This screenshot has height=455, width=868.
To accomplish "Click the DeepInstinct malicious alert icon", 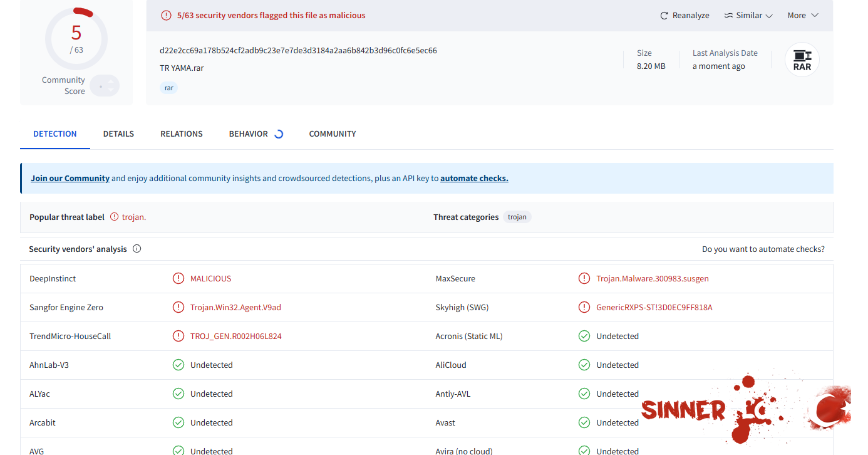I will [x=178, y=278].
